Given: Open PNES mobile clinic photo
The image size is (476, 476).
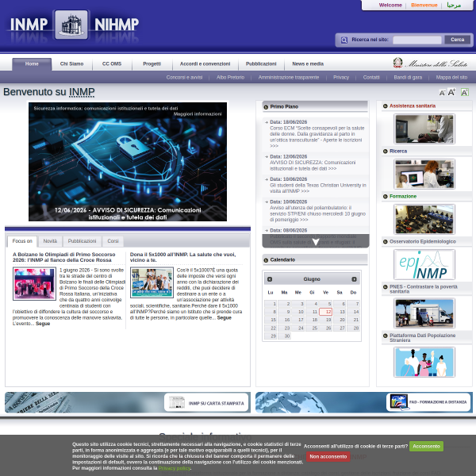Looking at the screenshot, I should click(424, 313).
